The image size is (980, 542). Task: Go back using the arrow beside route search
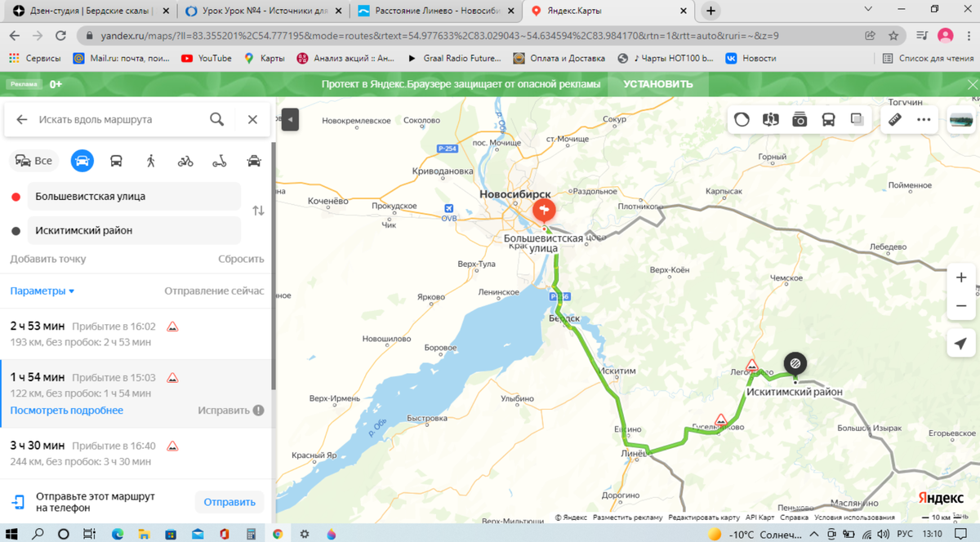(x=22, y=119)
